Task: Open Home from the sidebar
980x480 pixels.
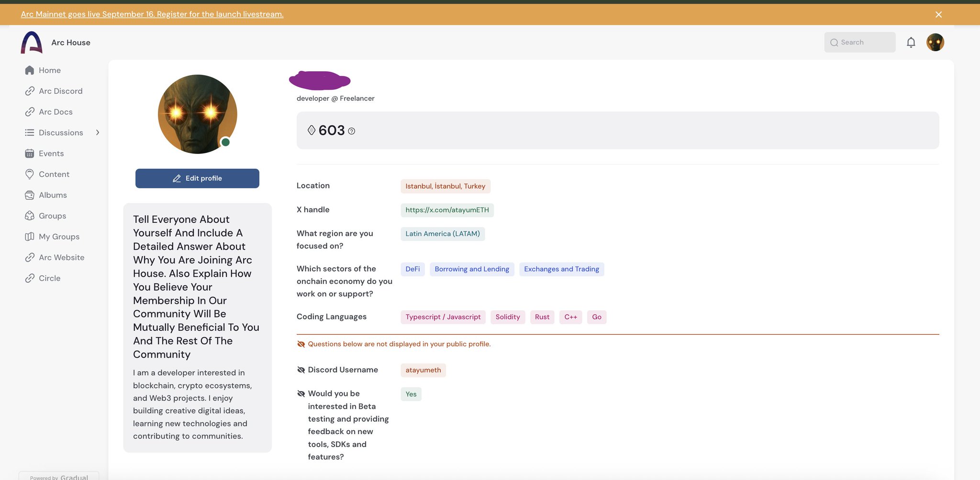Action: 50,70
